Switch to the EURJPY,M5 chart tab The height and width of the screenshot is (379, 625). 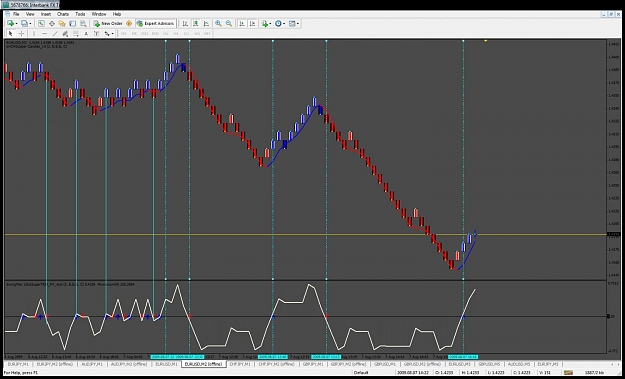pyautogui.click(x=548, y=364)
